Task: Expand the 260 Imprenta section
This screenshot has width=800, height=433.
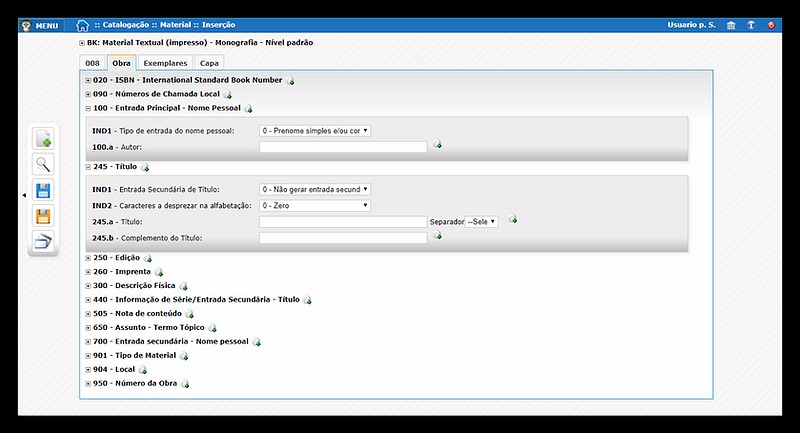Action: coord(88,271)
